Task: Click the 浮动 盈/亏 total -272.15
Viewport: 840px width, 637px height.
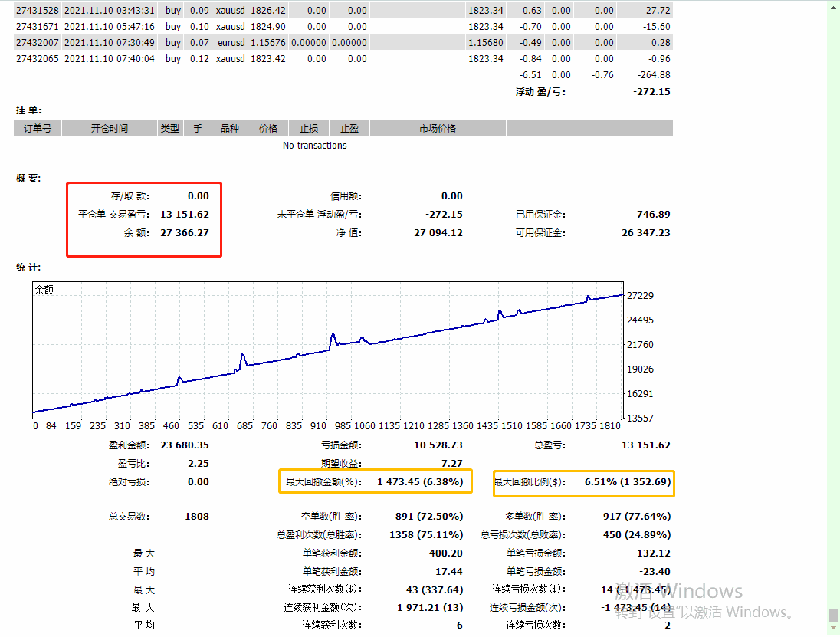Action: (651, 92)
